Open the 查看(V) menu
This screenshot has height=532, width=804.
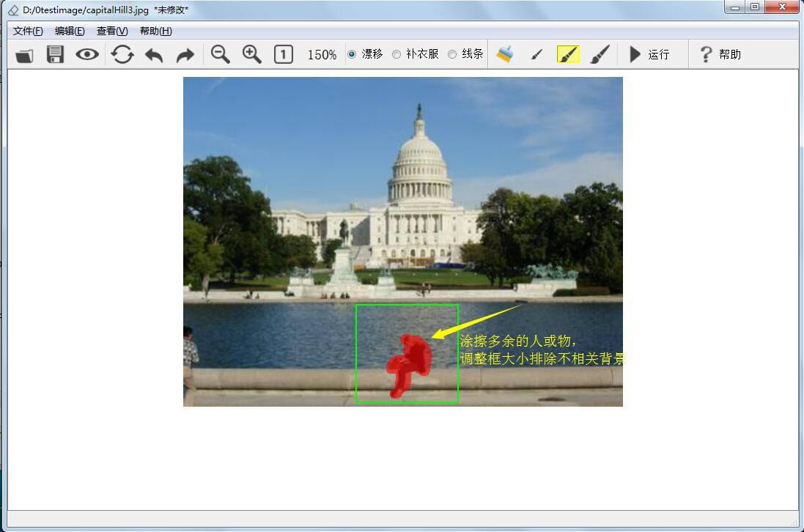pos(112,32)
